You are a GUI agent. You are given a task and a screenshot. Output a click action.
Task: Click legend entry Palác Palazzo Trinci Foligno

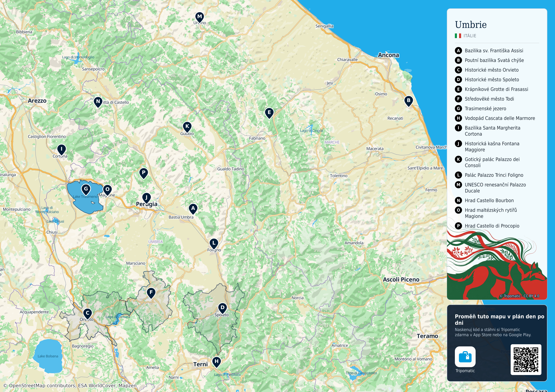pyautogui.click(x=489, y=175)
